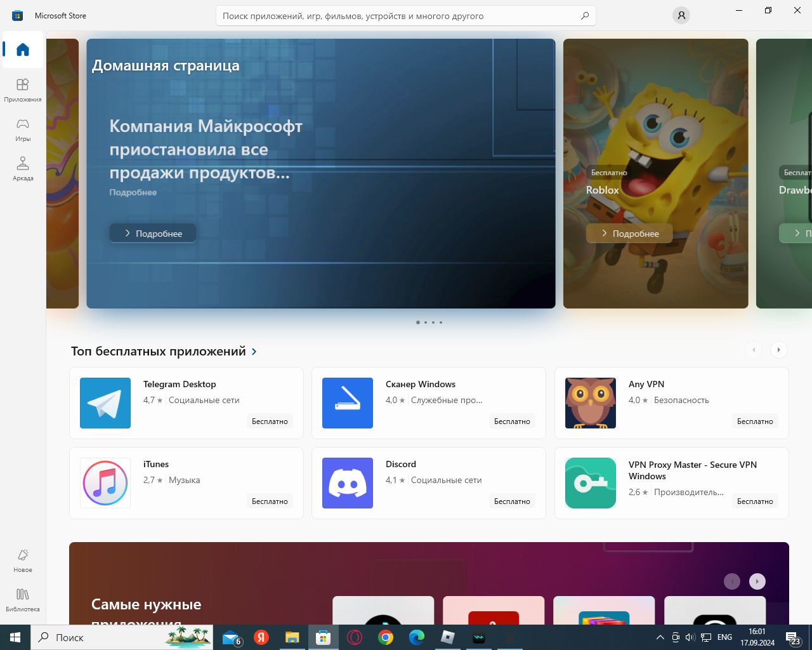
Task: Click Бесплатно button for Сканер Windows
Action: pos(512,421)
